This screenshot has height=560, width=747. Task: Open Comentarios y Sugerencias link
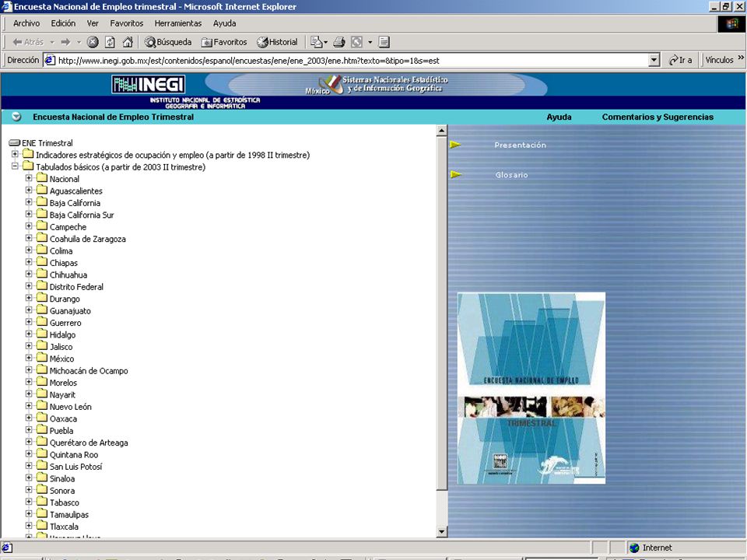(658, 117)
